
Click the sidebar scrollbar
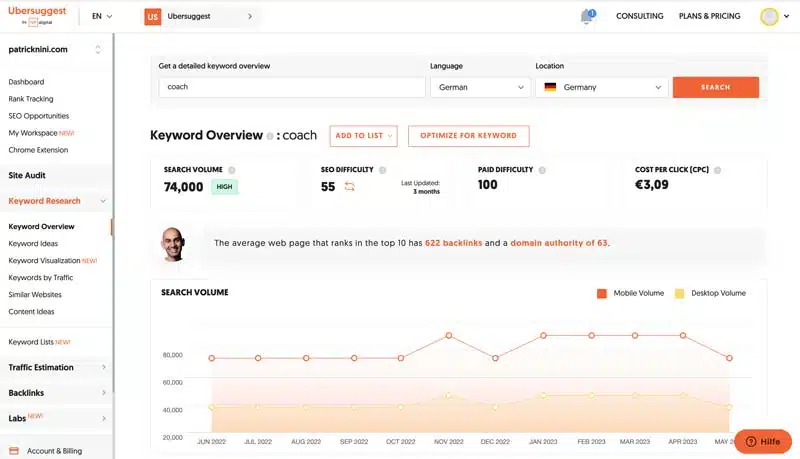[113, 213]
